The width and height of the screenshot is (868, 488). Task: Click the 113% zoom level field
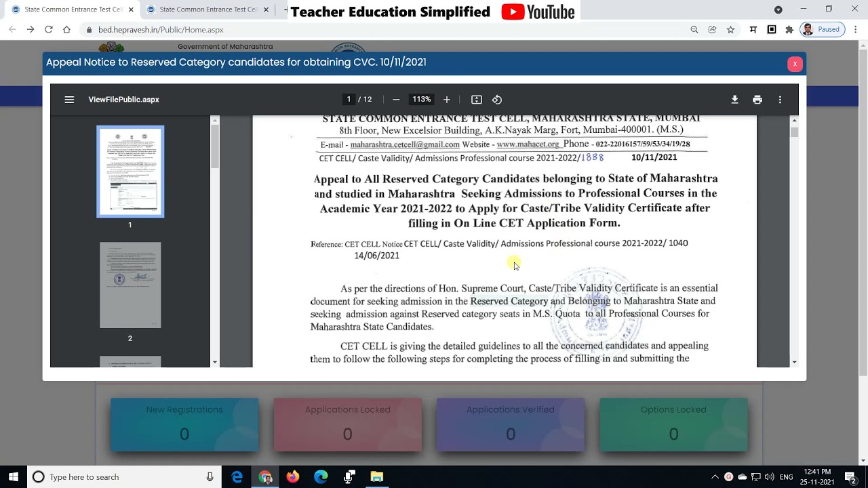(421, 100)
